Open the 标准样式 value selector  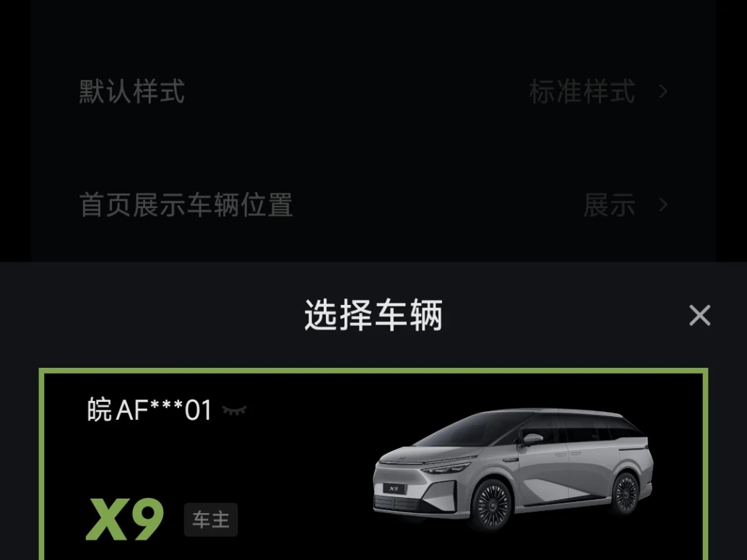[582, 92]
